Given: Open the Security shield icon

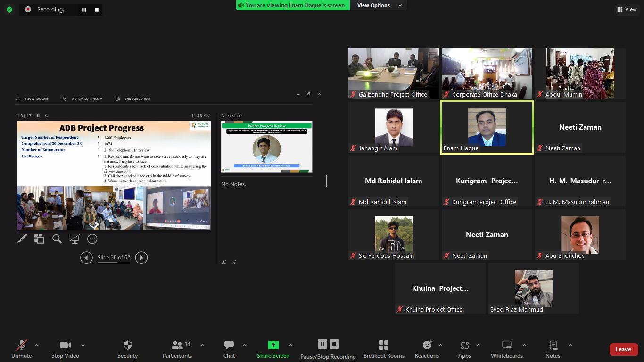Looking at the screenshot, I should pyautogui.click(x=127, y=345).
